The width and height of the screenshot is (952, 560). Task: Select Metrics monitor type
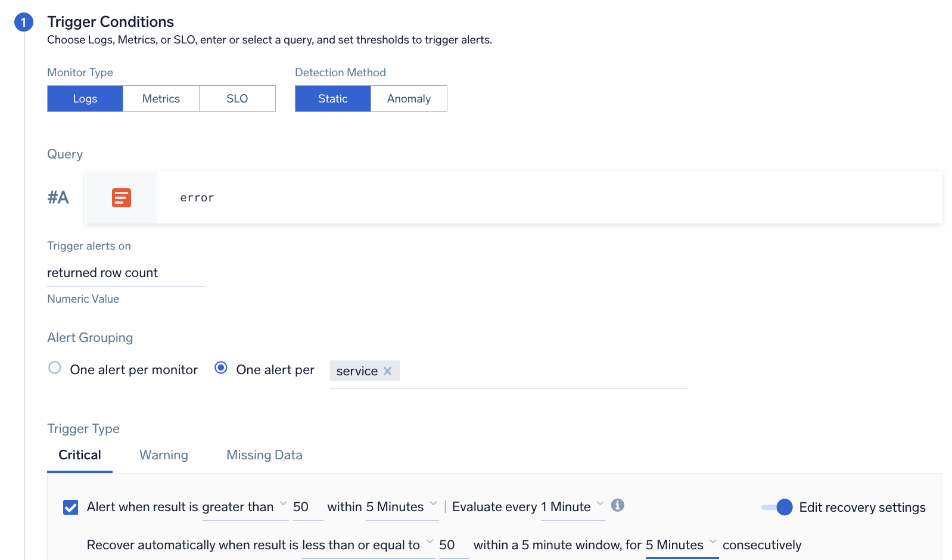click(x=161, y=99)
